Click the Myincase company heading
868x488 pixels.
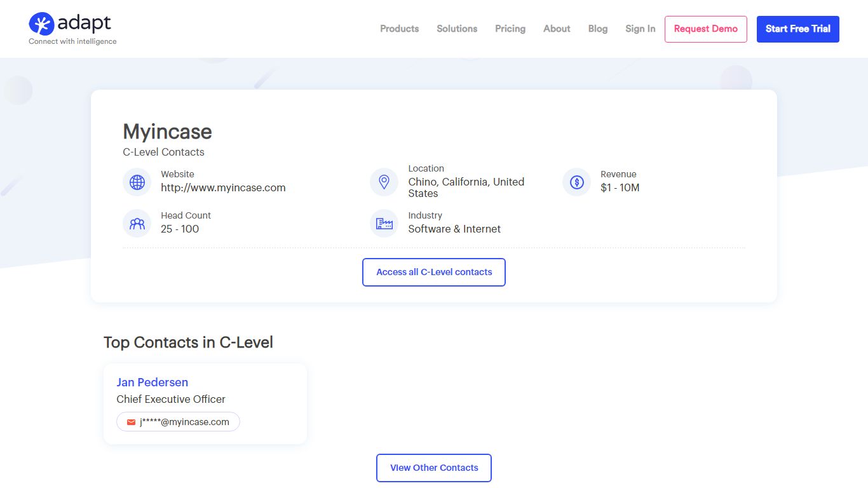pyautogui.click(x=167, y=132)
